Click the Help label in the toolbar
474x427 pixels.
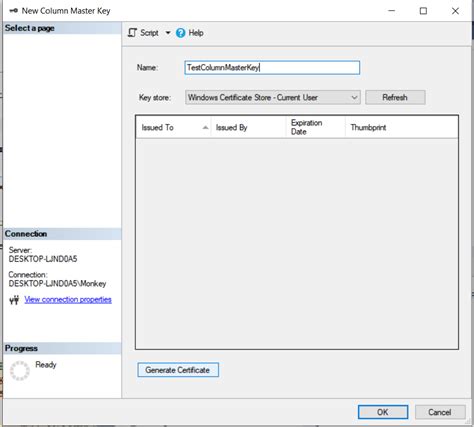coord(196,33)
